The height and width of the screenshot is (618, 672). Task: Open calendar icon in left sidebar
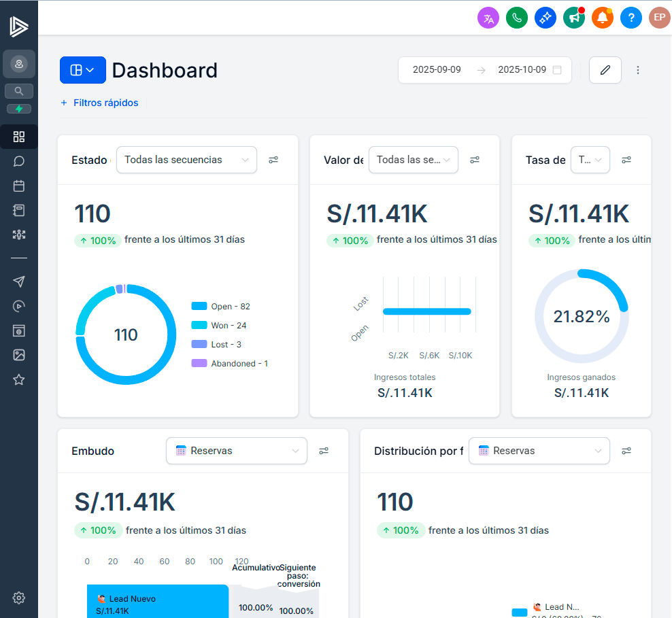19,186
